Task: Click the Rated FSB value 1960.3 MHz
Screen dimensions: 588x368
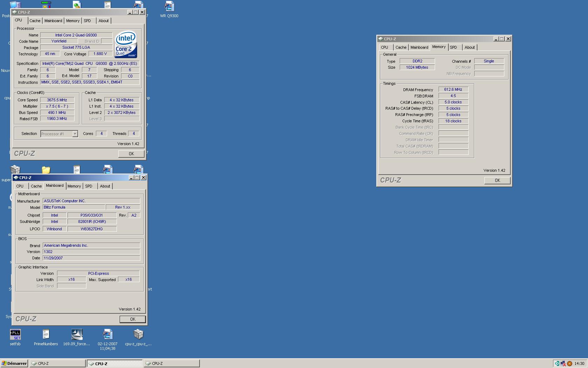Action: click(57, 119)
